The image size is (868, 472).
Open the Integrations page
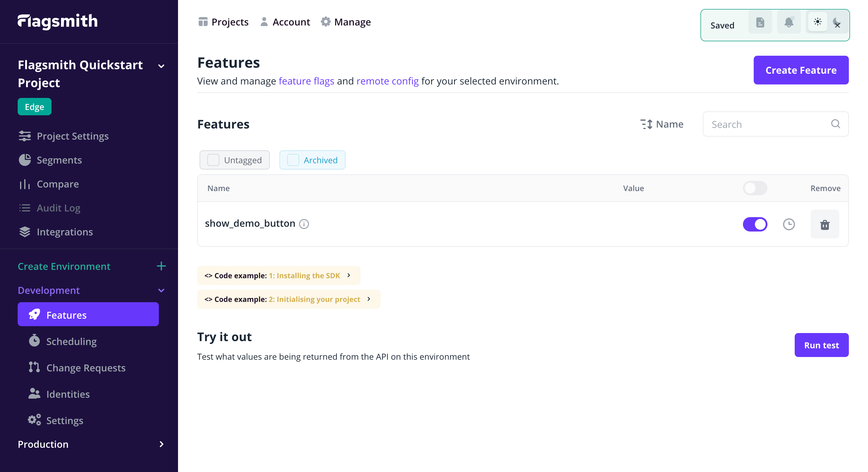click(x=56, y=232)
